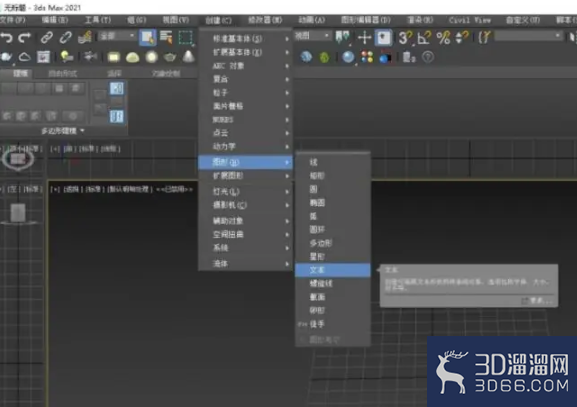Select the Unlink selection tool
Screen dimensions: 577x407
(x=66, y=37)
